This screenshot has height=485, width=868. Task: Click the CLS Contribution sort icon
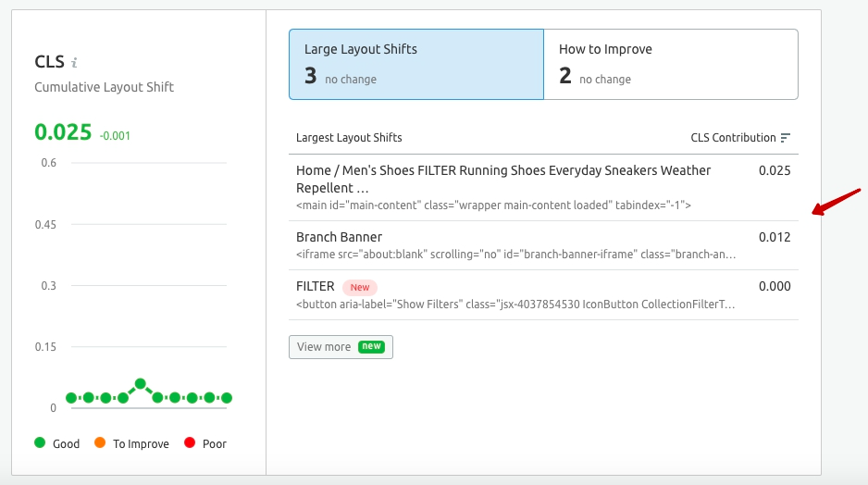(786, 138)
